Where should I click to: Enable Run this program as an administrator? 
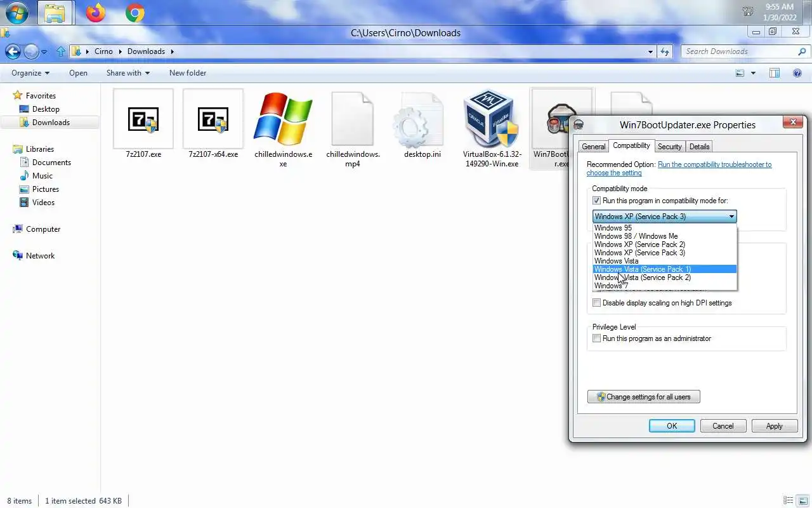coord(596,338)
